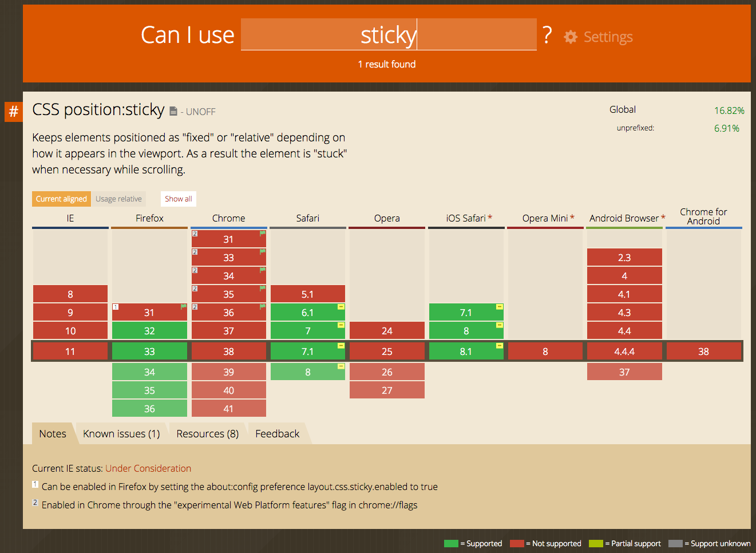The height and width of the screenshot is (553, 756).
Task: Click the Can I use logo text
Action: [188, 35]
